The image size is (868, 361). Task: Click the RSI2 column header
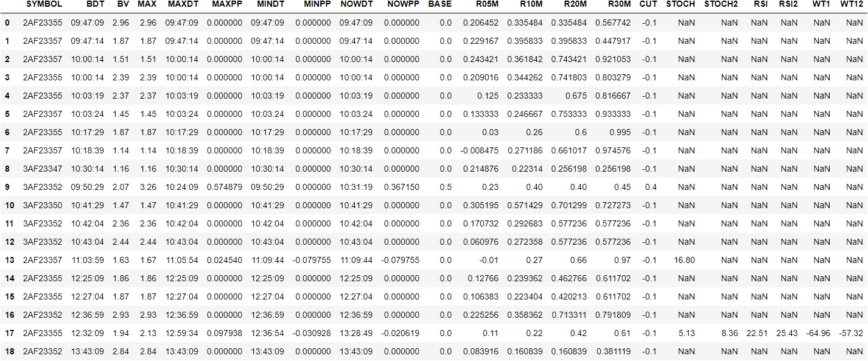coord(789,4)
